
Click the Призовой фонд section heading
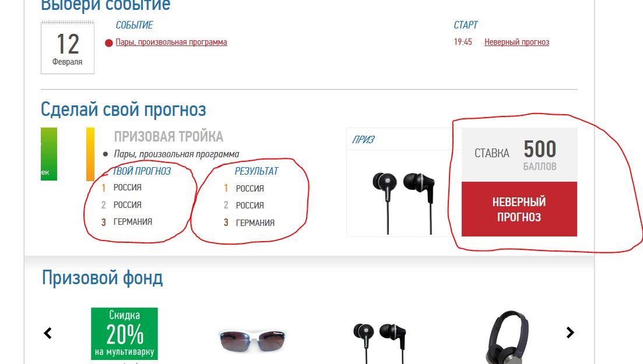[103, 278]
